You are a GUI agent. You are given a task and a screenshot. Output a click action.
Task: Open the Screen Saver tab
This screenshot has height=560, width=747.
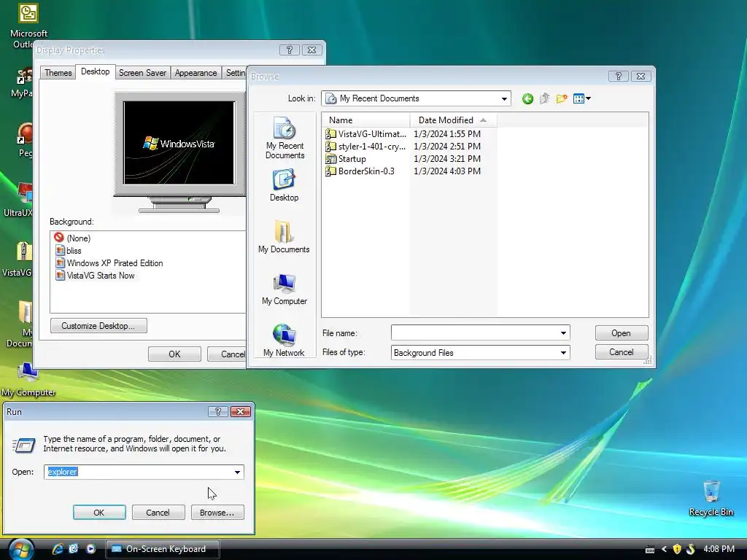coord(142,73)
